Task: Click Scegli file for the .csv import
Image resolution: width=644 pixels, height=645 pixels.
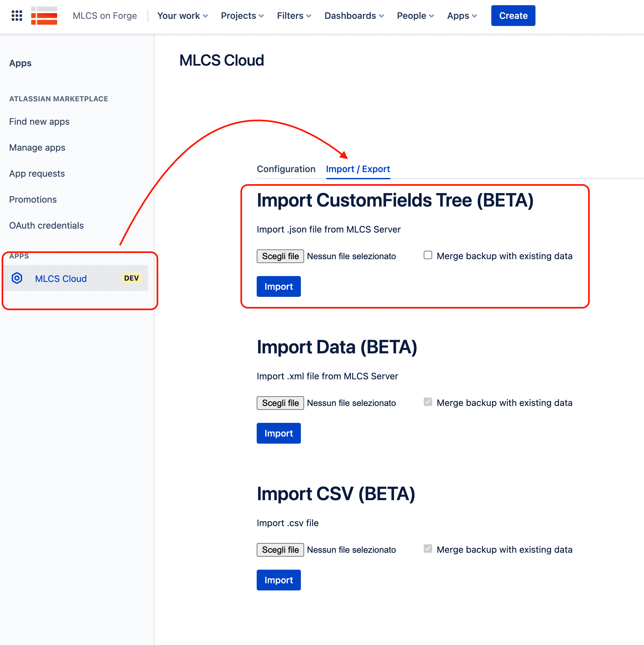Action: pos(280,550)
